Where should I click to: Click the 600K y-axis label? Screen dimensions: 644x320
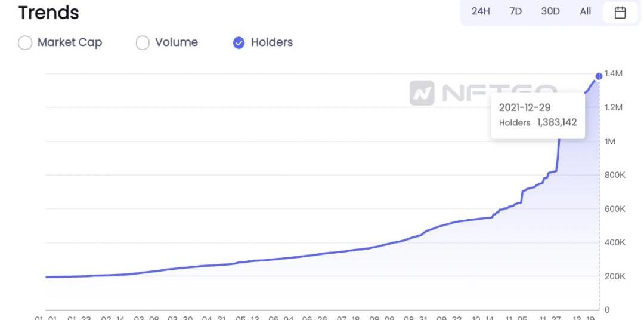click(615, 209)
